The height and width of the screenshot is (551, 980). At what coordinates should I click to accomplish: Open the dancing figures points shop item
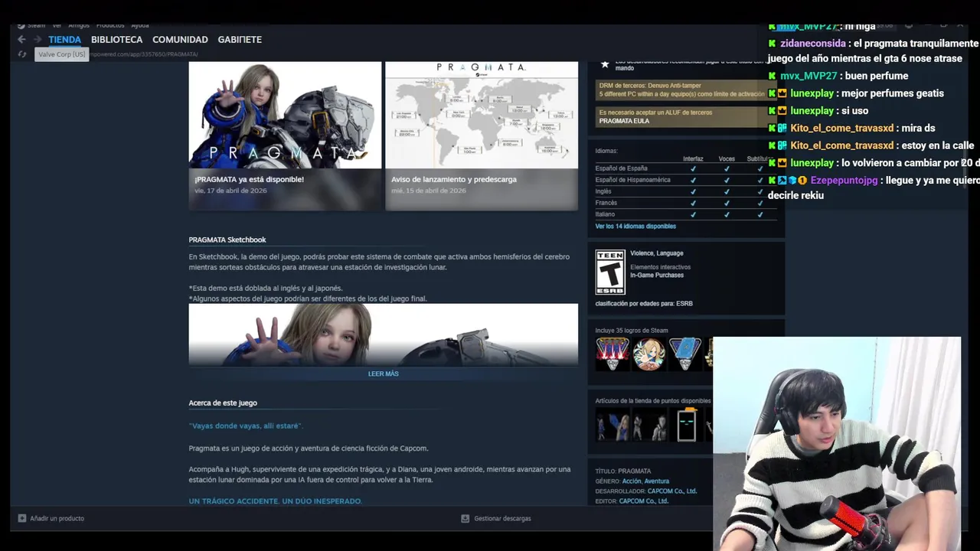coord(613,425)
